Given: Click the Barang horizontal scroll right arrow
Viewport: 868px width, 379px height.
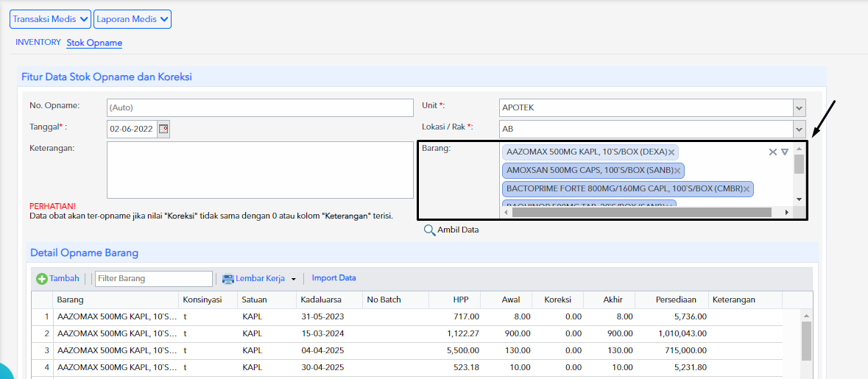Looking at the screenshot, I should 786,213.
